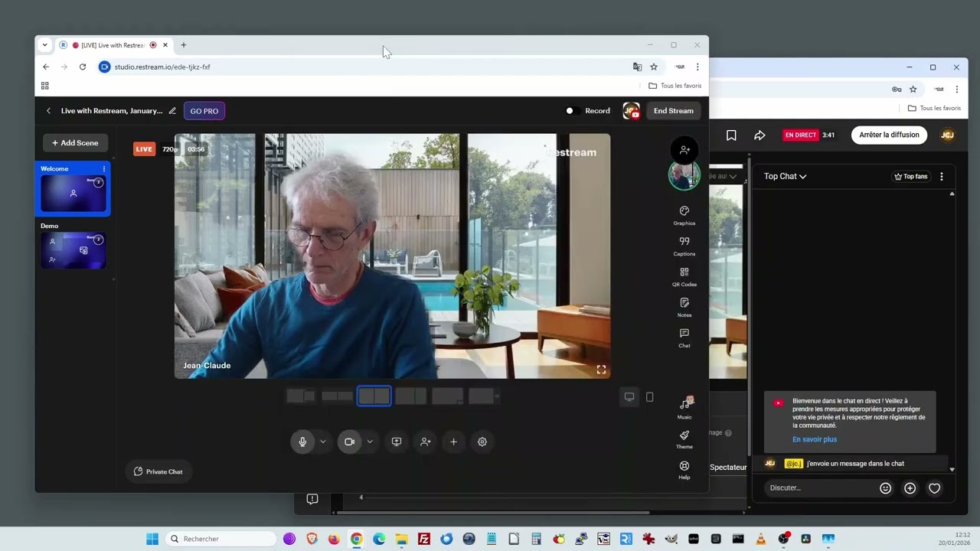Select the fourth layout option
The width and height of the screenshot is (980, 551).
click(x=410, y=396)
